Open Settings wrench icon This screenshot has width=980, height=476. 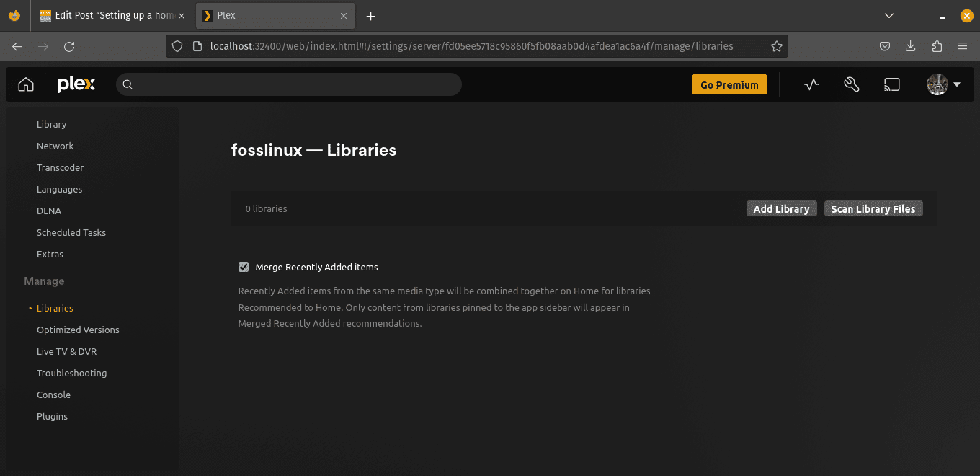[852, 84]
